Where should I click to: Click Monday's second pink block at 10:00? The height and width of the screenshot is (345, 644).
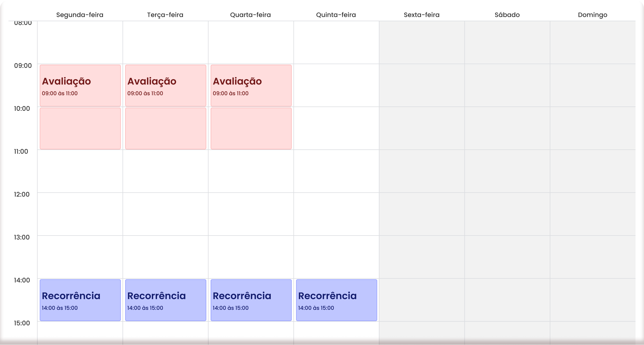pyautogui.click(x=80, y=129)
